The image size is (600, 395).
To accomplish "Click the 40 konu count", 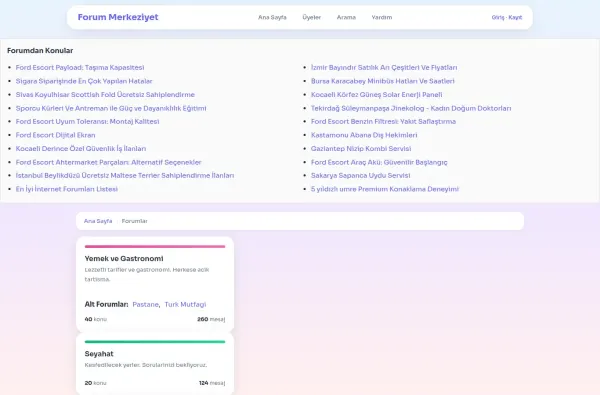I will (96, 319).
